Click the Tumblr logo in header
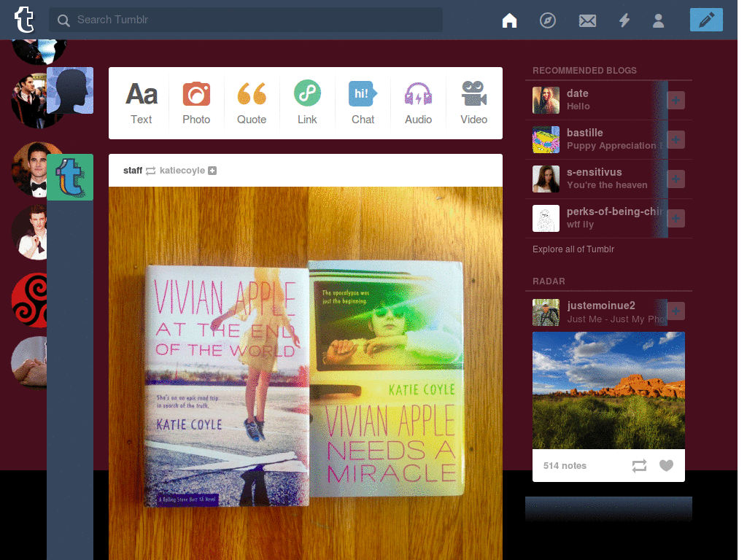The height and width of the screenshot is (560, 747). tap(24, 20)
